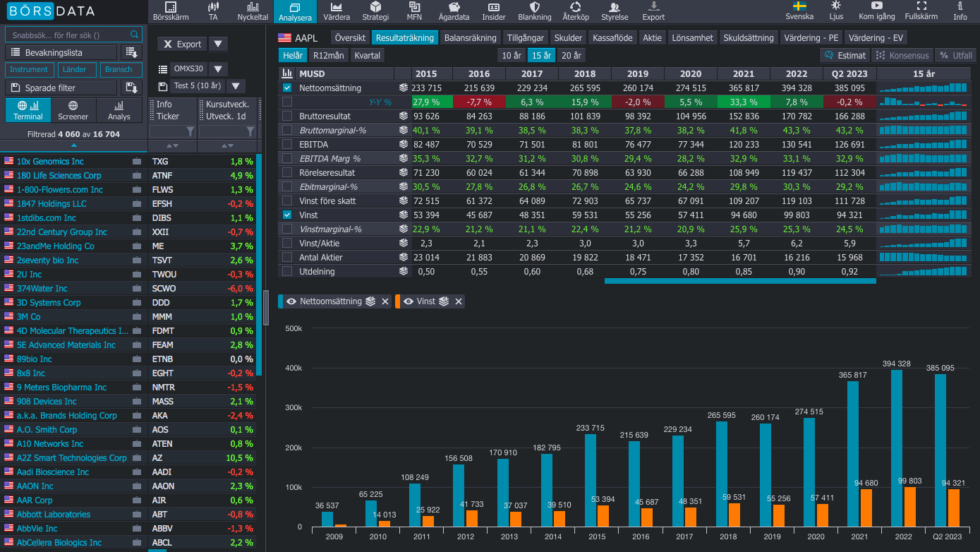Toggle visibility eye for Vinst series
This screenshot has height=552, width=980.
pyautogui.click(x=408, y=301)
